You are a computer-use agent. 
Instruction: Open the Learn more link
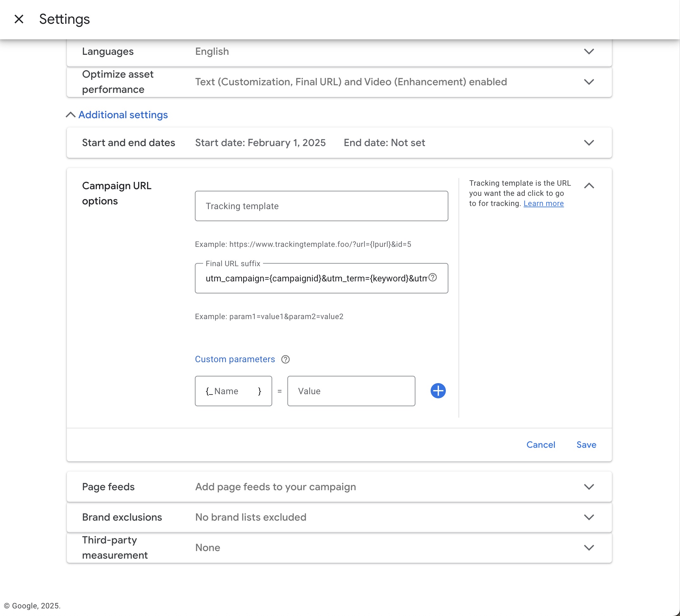pos(543,203)
